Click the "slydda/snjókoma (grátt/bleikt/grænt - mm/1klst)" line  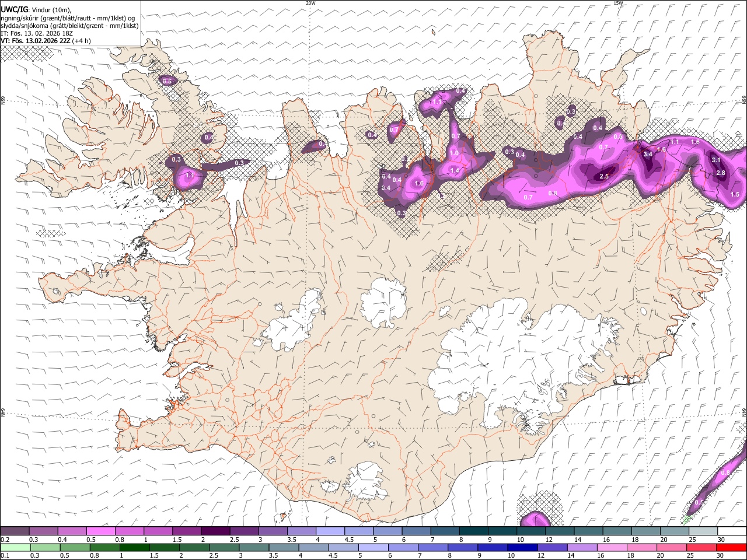point(69,26)
